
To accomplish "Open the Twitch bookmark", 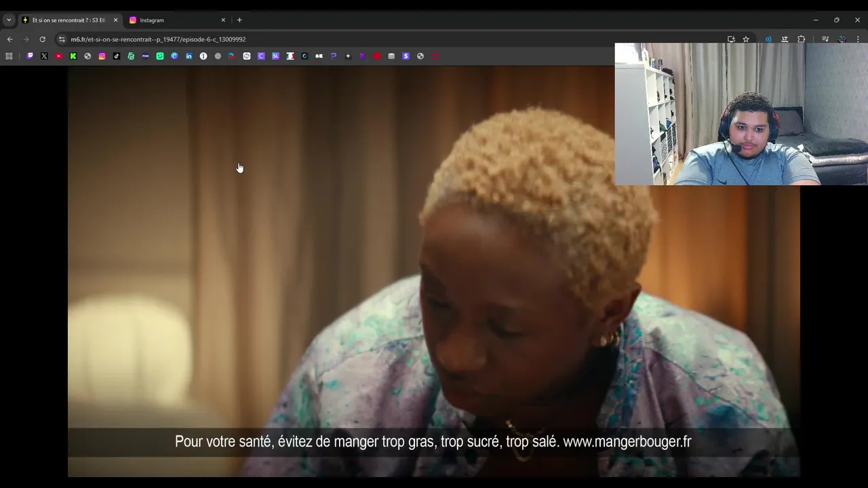I will click(30, 56).
